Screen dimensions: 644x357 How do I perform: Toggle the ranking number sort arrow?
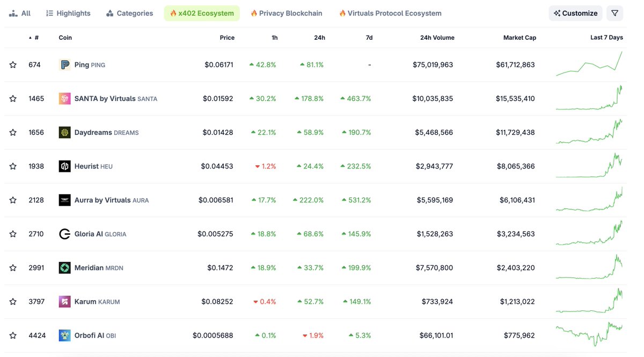(x=30, y=38)
